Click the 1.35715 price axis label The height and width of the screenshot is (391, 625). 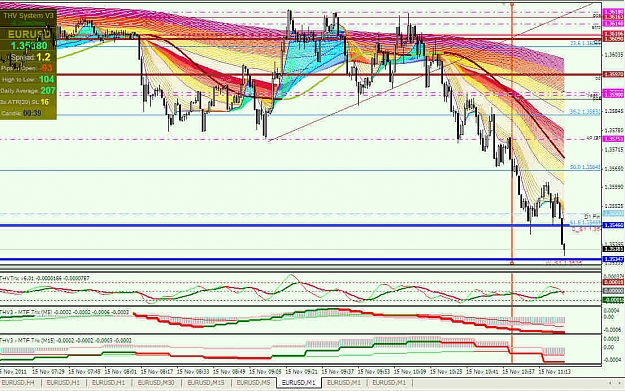pyautogui.click(x=613, y=150)
